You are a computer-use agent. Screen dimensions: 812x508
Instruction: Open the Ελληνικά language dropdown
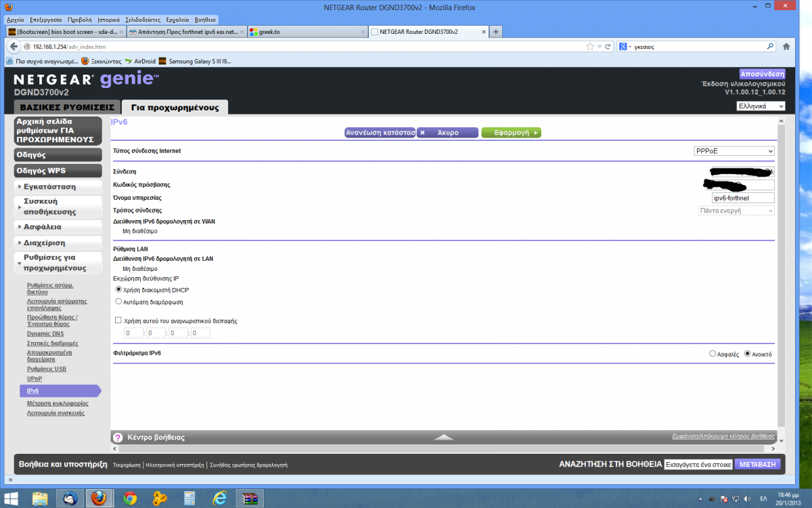[761, 106]
